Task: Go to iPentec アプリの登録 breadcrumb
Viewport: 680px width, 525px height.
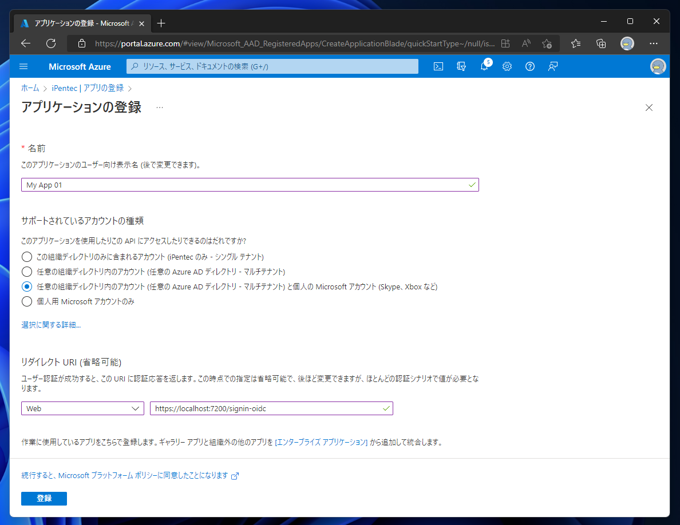Action: [88, 88]
